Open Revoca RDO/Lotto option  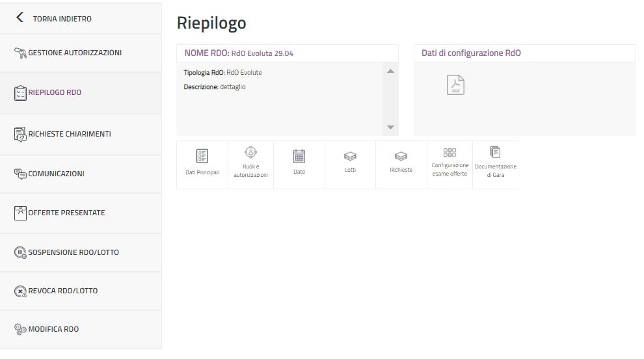(x=62, y=291)
